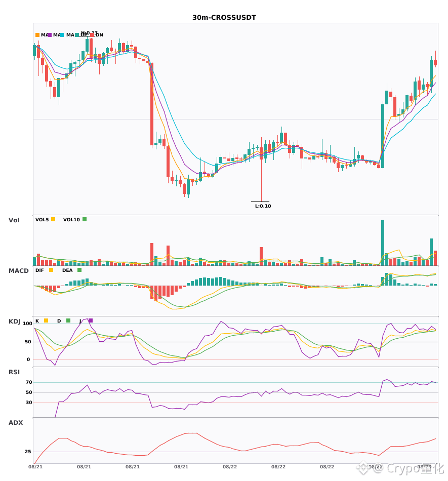This screenshot has width=448, height=481.
Task: Click the VOL5 legend text
Action: click(x=42, y=220)
